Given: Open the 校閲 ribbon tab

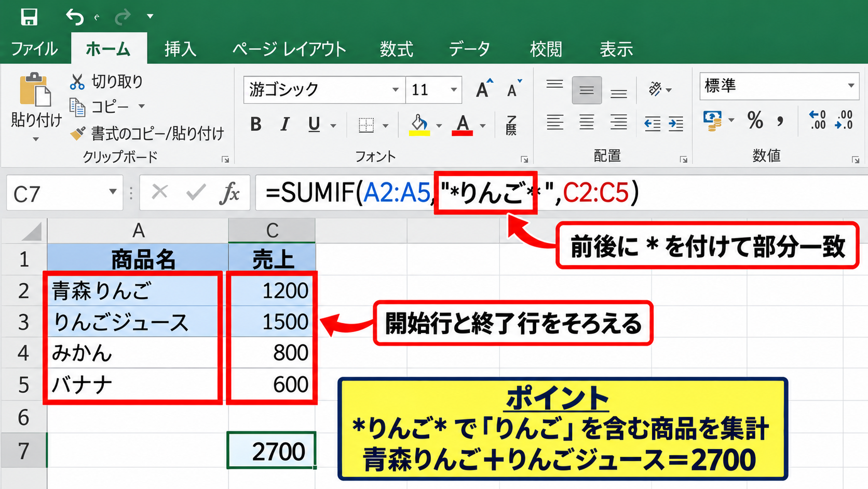Looking at the screenshot, I should point(546,49).
